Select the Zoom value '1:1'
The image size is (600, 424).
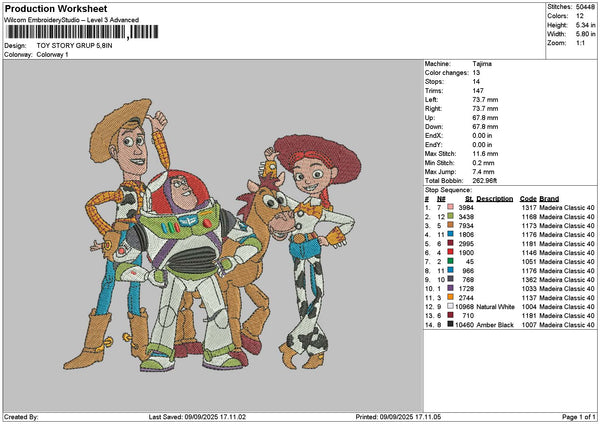pyautogui.click(x=580, y=43)
